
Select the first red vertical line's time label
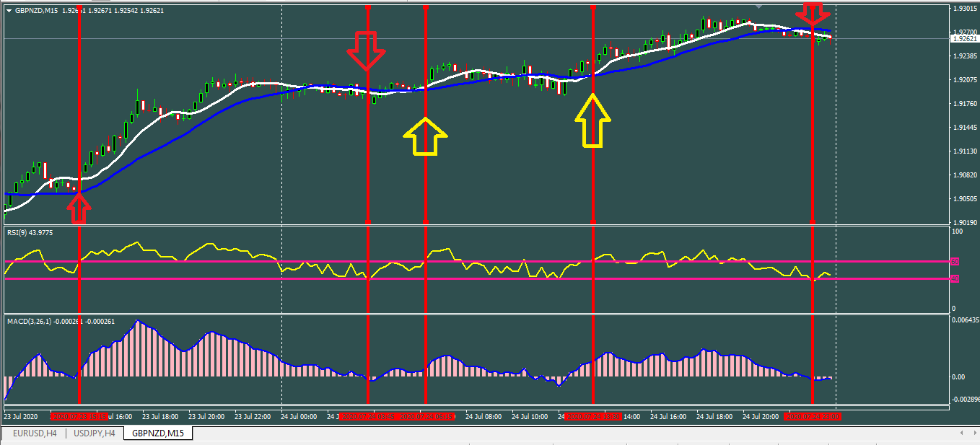[x=79, y=417]
